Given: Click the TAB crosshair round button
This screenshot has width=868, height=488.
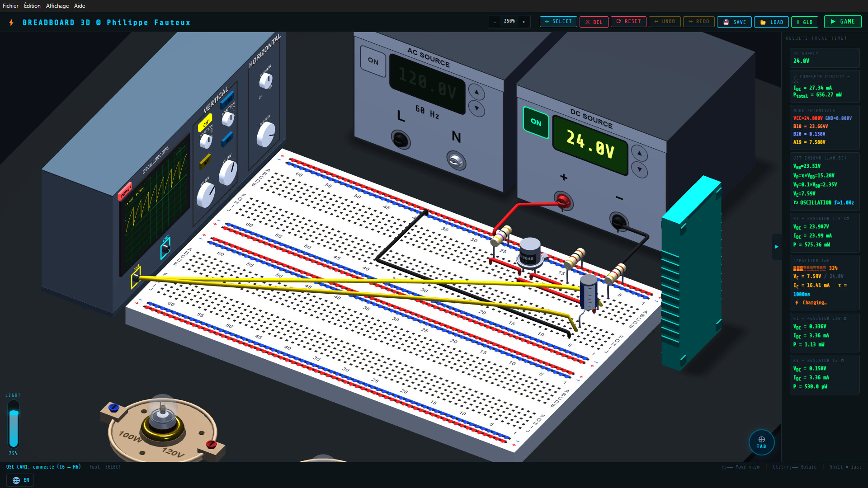Looking at the screenshot, I should 761,442.
